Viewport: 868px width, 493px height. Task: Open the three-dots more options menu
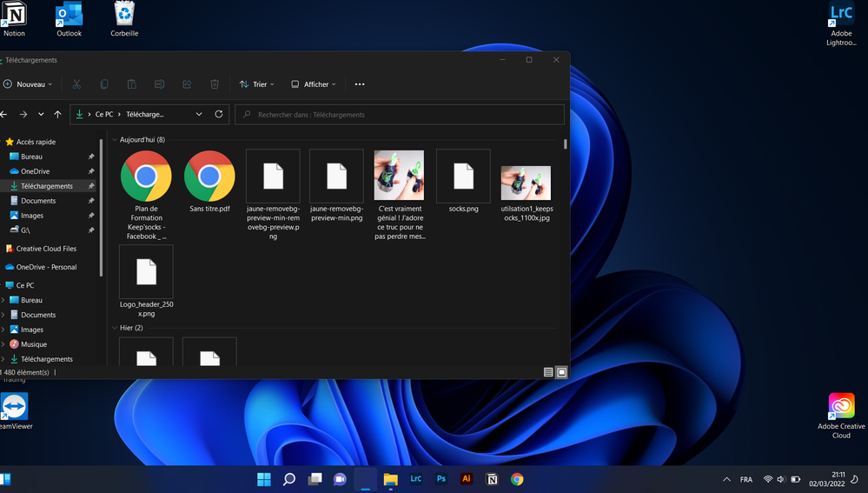click(x=360, y=84)
